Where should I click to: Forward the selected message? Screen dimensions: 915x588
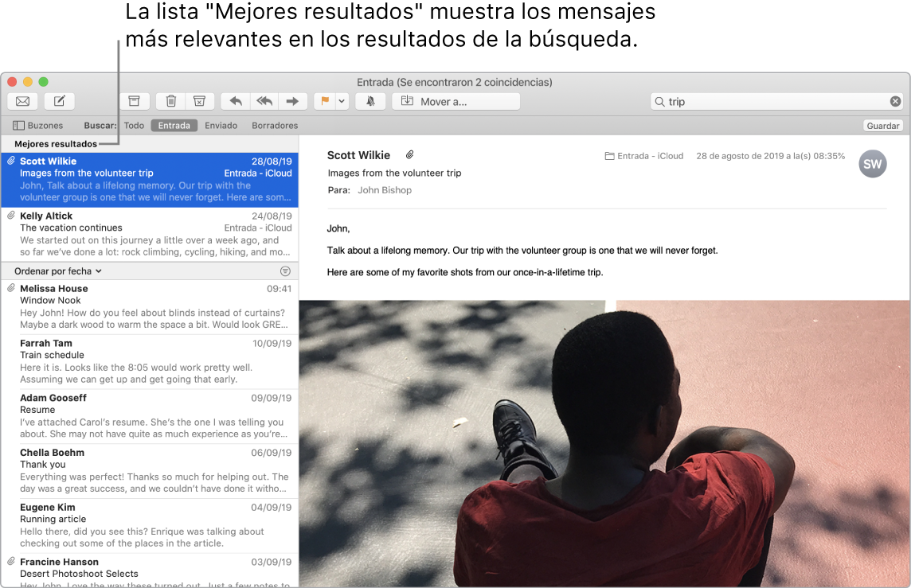(x=293, y=101)
